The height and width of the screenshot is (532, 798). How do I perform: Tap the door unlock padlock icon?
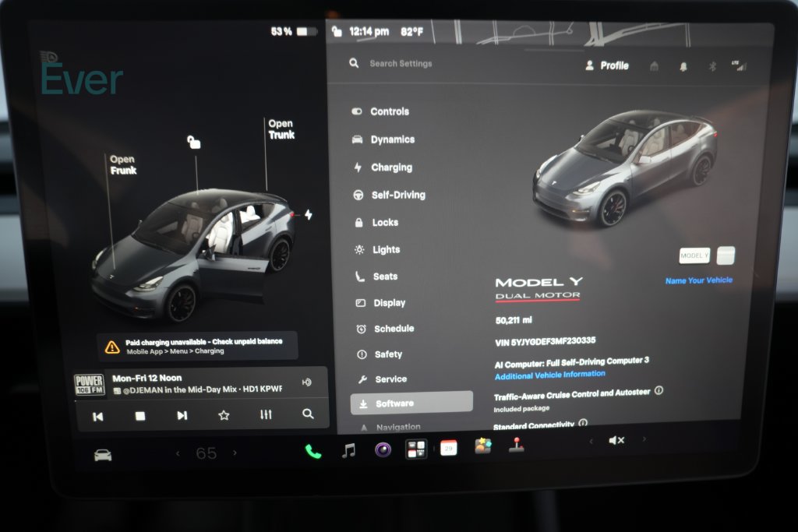193,142
